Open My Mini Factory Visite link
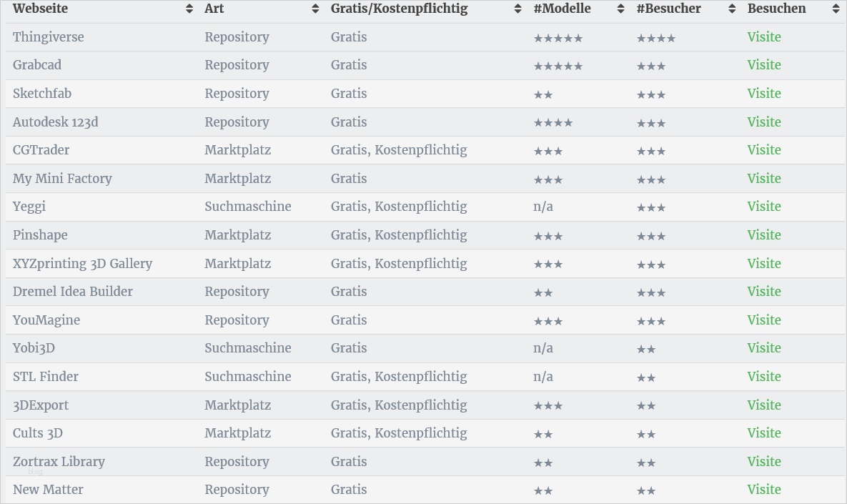Screen dimensions: 847x504 (x=764, y=179)
